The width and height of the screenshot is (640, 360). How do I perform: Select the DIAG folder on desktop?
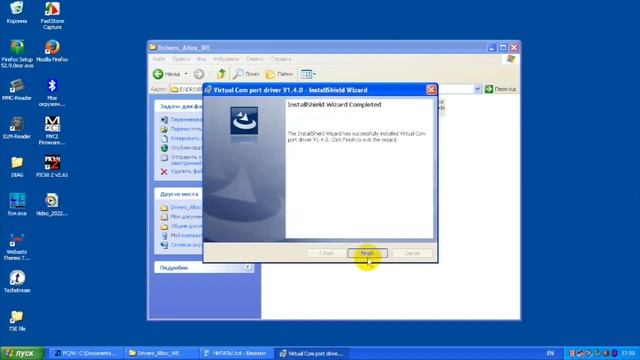click(x=17, y=167)
